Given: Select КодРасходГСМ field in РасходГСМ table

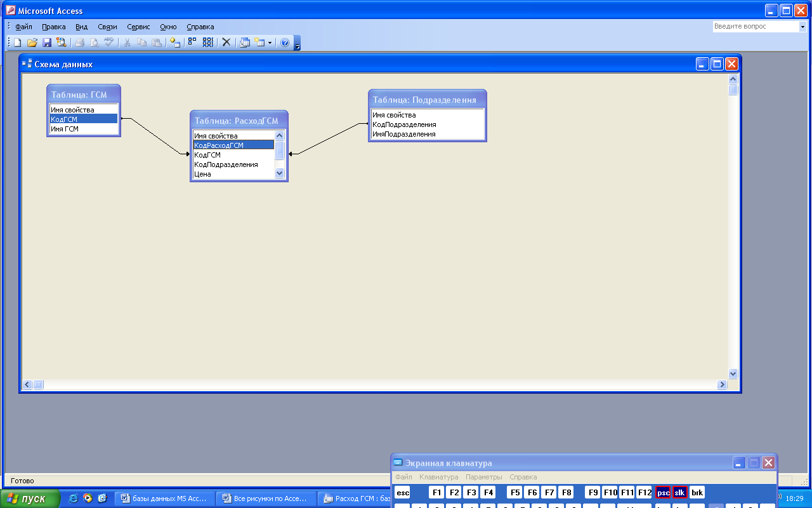Looking at the screenshot, I should pyautogui.click(x=233, y=145).
